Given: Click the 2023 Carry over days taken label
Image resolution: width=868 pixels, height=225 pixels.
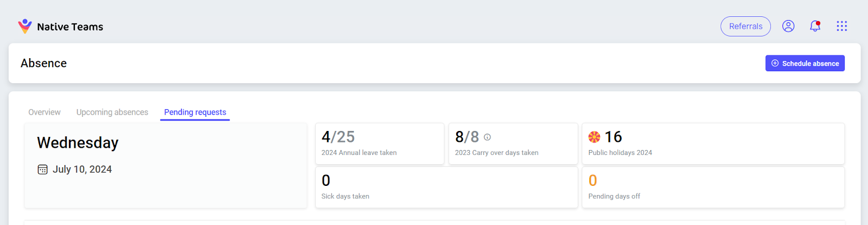Looking at the screenshot, I should coord(497,153).
